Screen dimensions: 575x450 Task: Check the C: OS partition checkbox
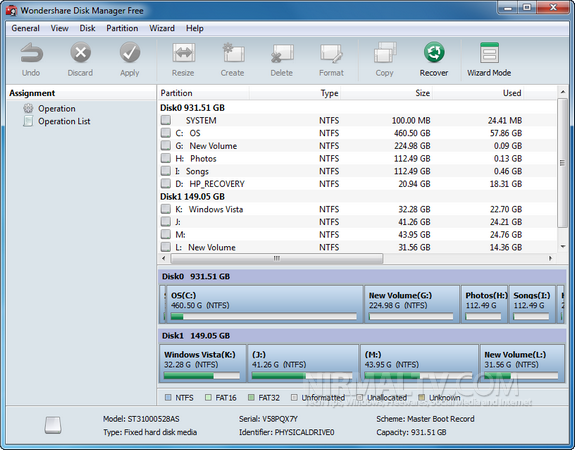pyautogui.click(x=166, y=133)
